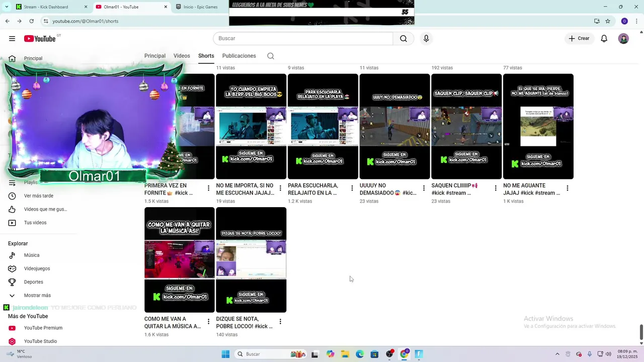Launch Microsoft Edge from the taskbar
This screenshot has width=644, height=362.
pyautogui.click(x=360, y=354)
